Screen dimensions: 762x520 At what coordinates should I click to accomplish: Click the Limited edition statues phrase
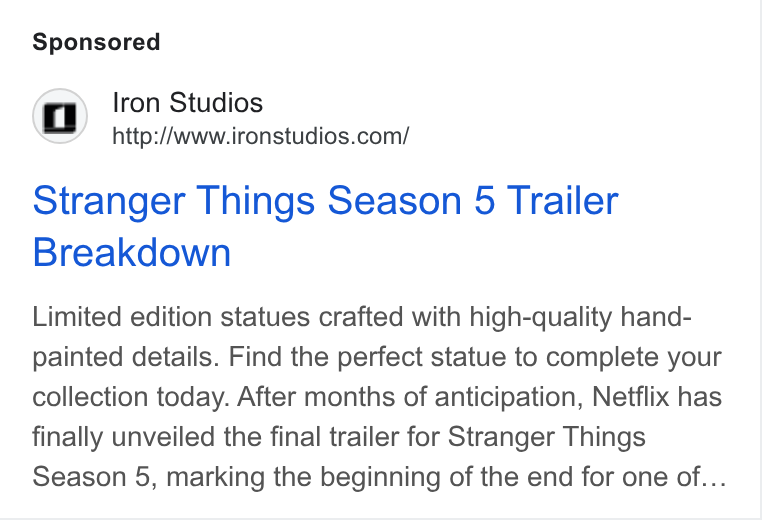171,317
